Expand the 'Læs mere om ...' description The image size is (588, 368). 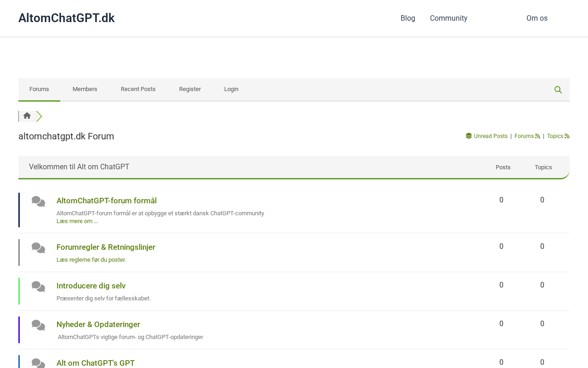(x=77, y=221)
